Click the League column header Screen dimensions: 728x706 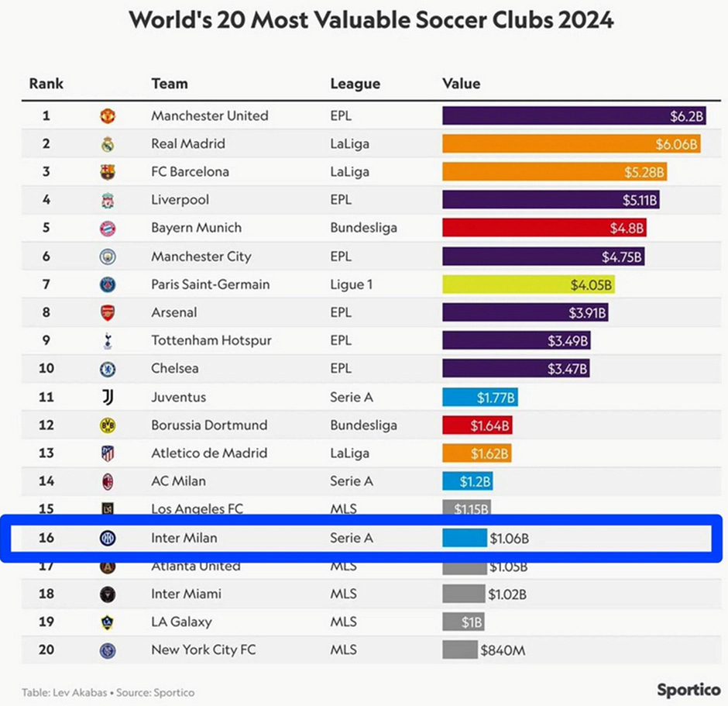pyautogui.click(x=355, y=84)
